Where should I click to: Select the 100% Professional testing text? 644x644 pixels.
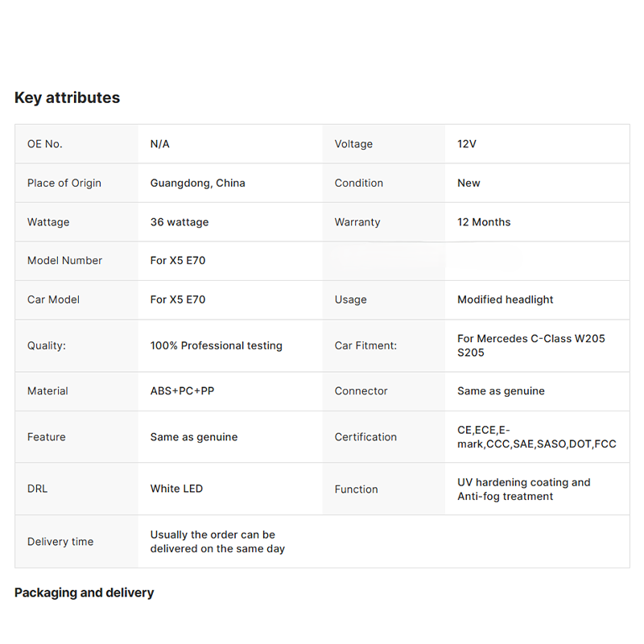[216, 346]
